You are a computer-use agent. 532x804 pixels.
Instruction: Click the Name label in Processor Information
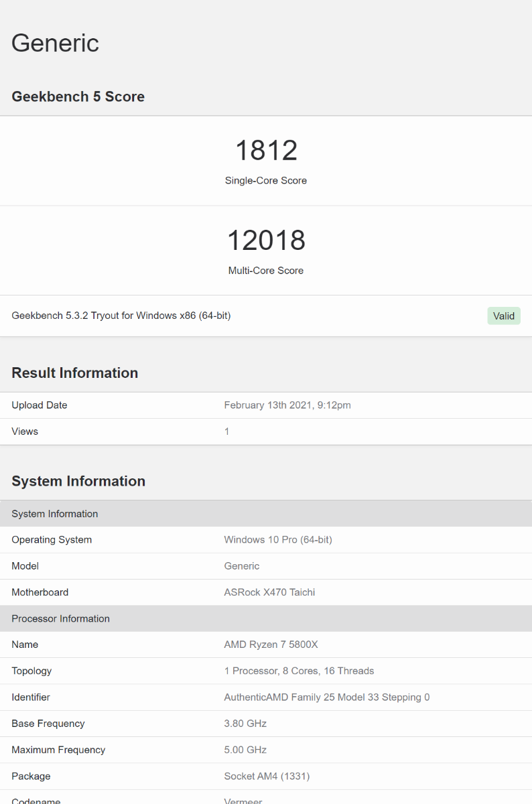click(25, 645)
